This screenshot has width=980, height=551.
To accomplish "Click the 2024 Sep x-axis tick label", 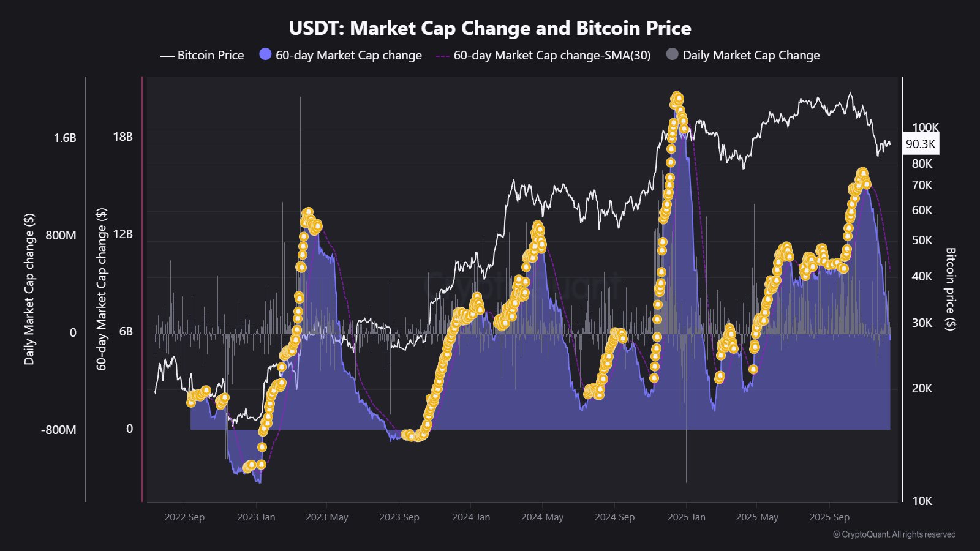I will pyautogui.click(x=614, y=517).
